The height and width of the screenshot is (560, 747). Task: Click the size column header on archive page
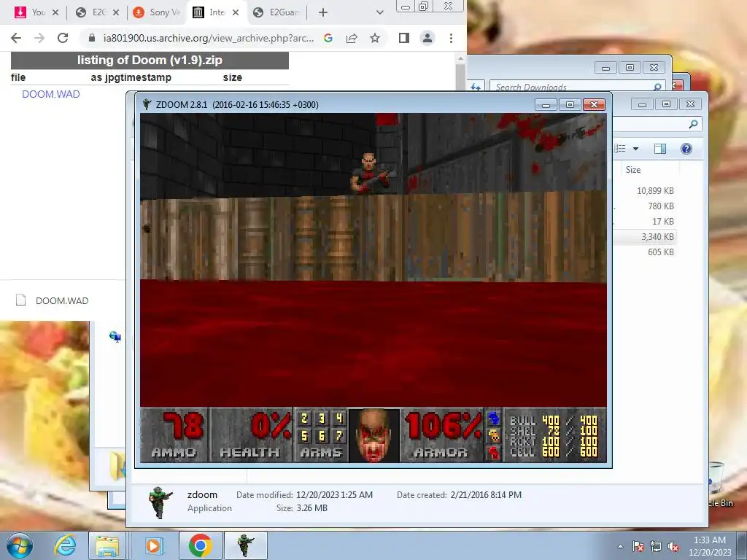pos(233,77)
